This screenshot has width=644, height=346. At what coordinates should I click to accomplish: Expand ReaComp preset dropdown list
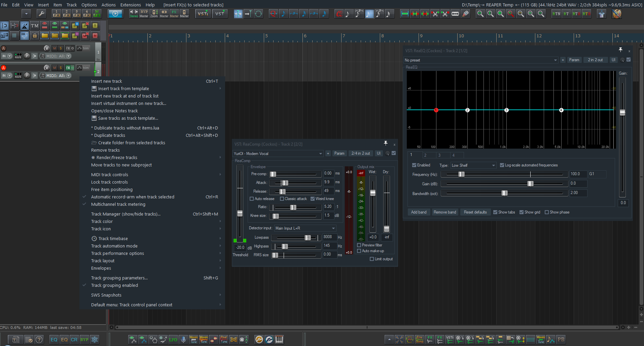pyautogui.click(x=320, y=154)
